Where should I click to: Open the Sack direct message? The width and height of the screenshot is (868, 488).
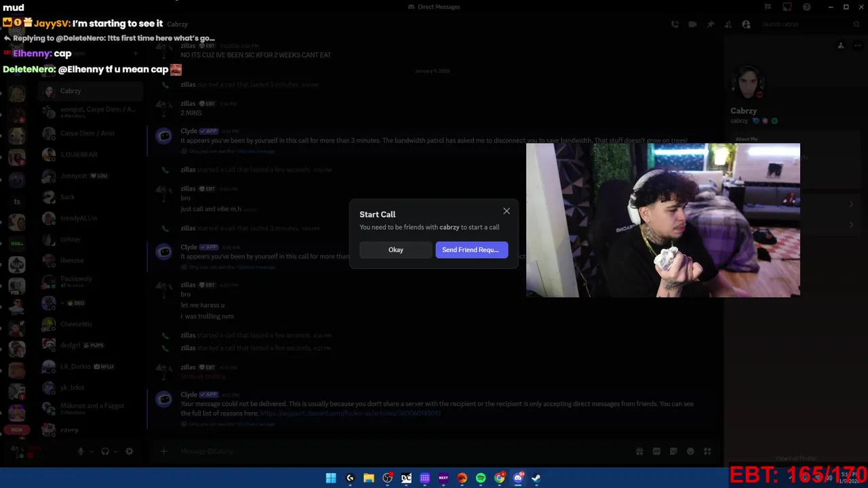(x=91, y=197)
